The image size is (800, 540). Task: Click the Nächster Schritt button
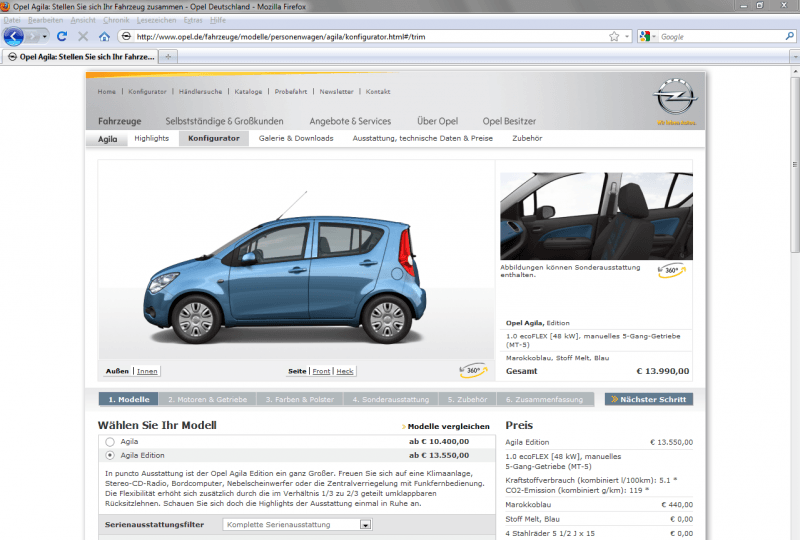pyautogui.click(x=648, y=399)
